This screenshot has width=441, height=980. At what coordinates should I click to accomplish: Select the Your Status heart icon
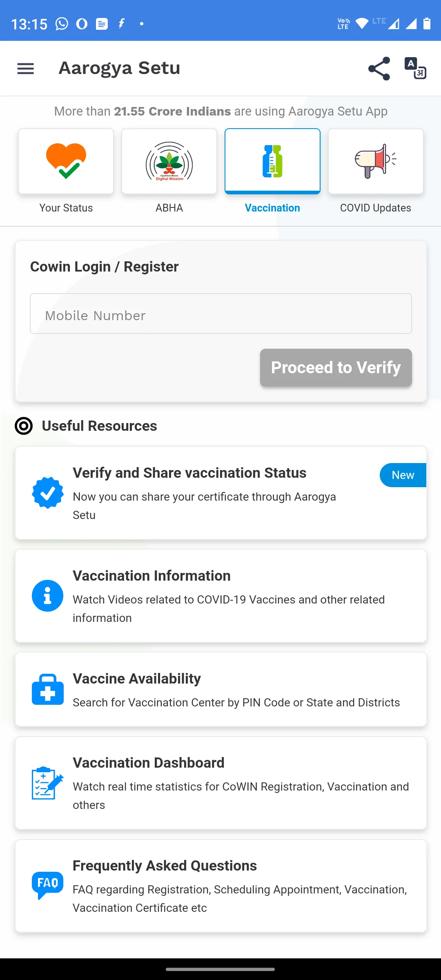click(x=66, y=161)
